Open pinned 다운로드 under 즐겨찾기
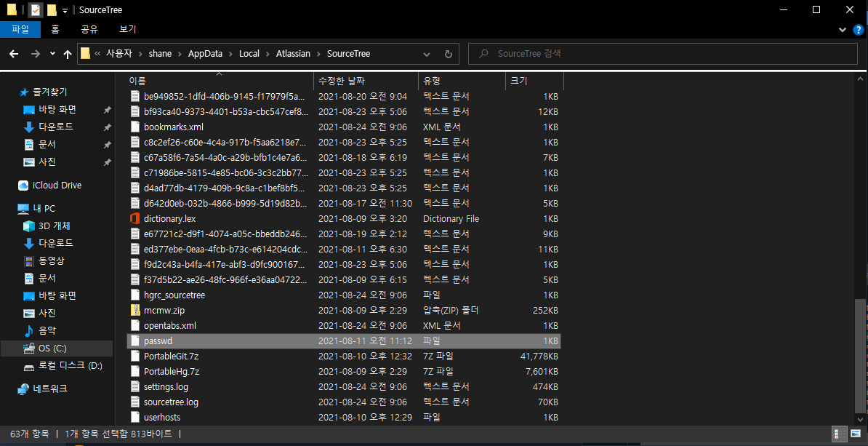The image size is (868, 446). point(55,127)
